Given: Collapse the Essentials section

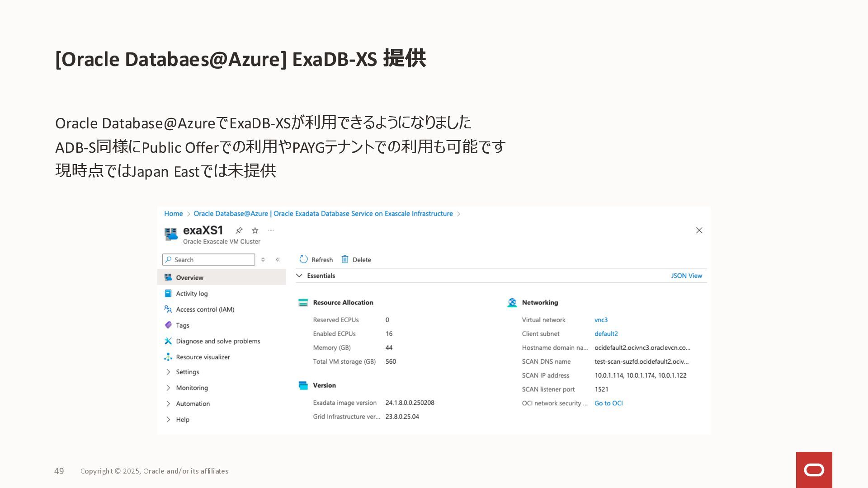Looking at the screenshot, I should click(x=299, y=276).
